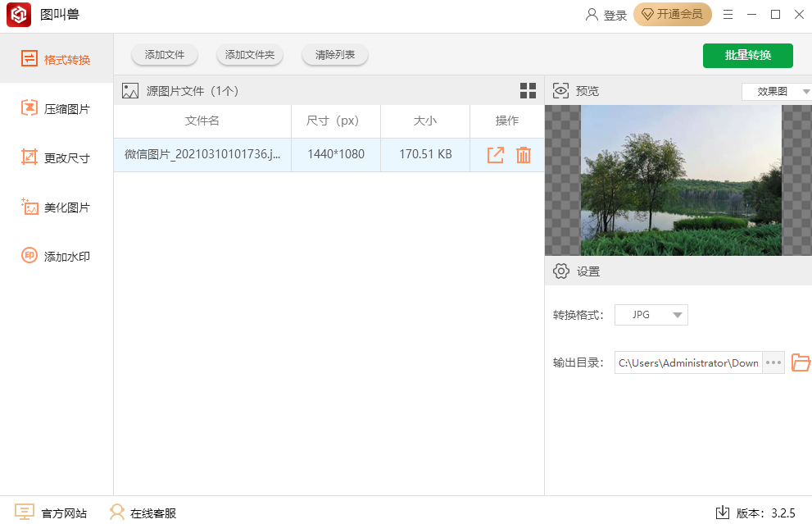Open output folder via the folder icon

click(801, 362)
